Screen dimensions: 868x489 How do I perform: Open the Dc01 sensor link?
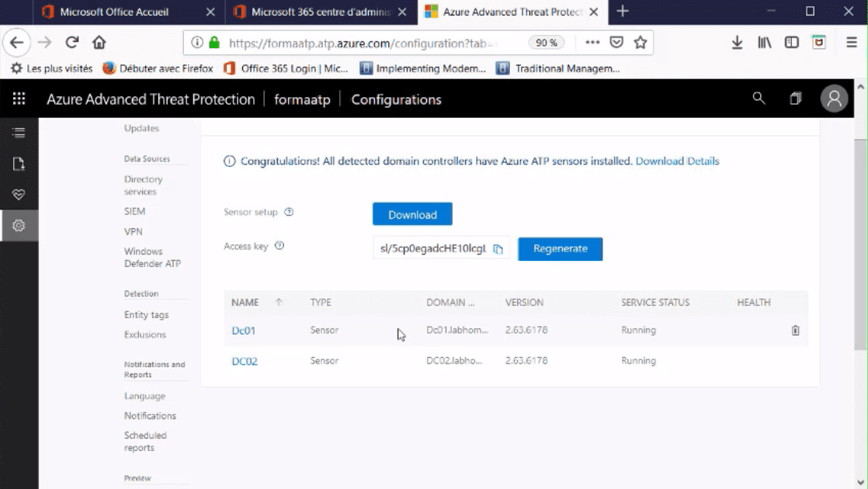pyautogui.click(x=244, y=330)
